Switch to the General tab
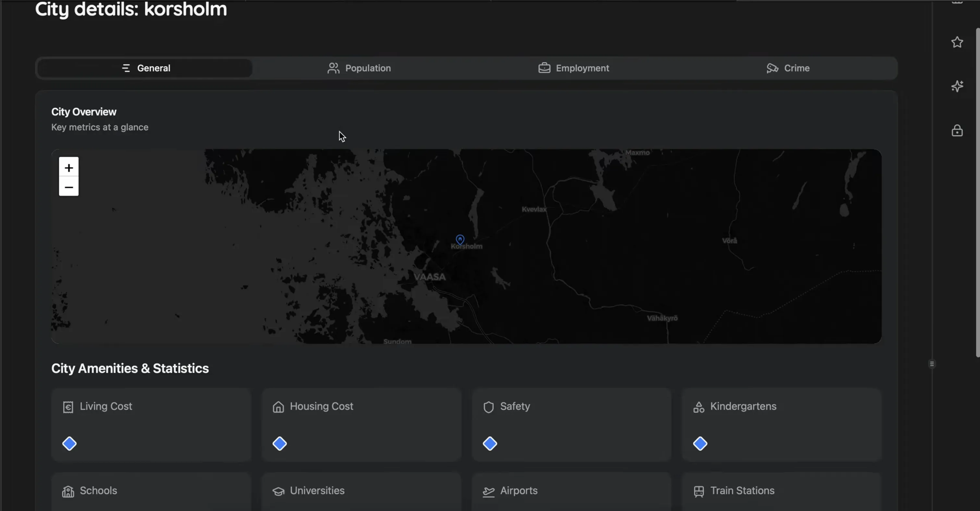Viewport: 980px width, 511px height. [x=145, y=68]
